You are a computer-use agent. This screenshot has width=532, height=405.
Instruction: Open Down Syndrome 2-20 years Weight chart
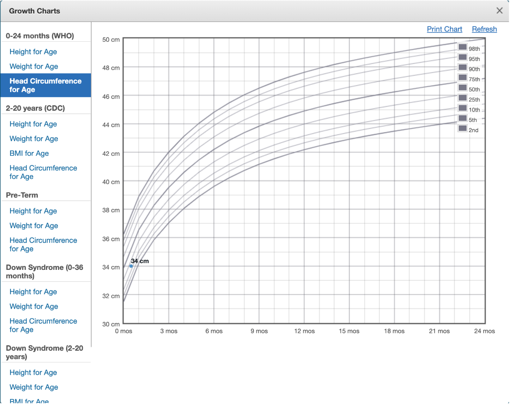point(34,387)
